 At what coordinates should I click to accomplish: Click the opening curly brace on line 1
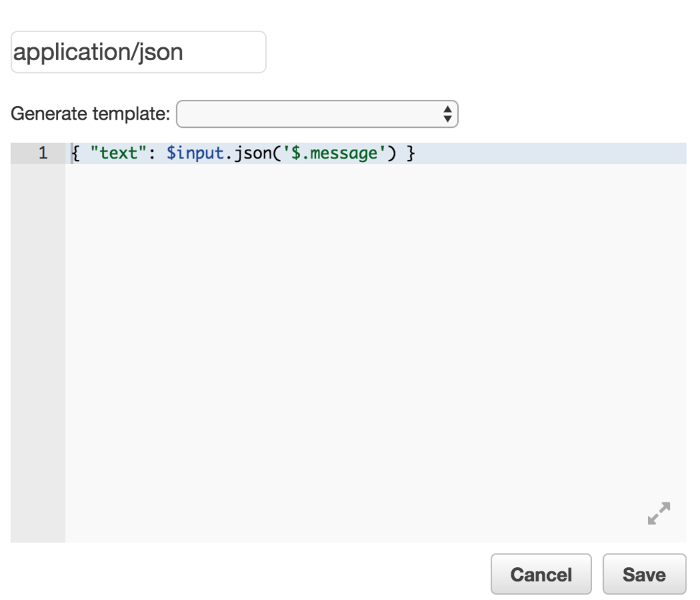[75, 154]
